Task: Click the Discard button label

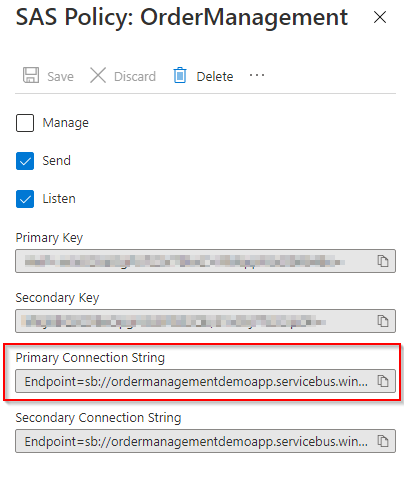Action: point(135,77)
